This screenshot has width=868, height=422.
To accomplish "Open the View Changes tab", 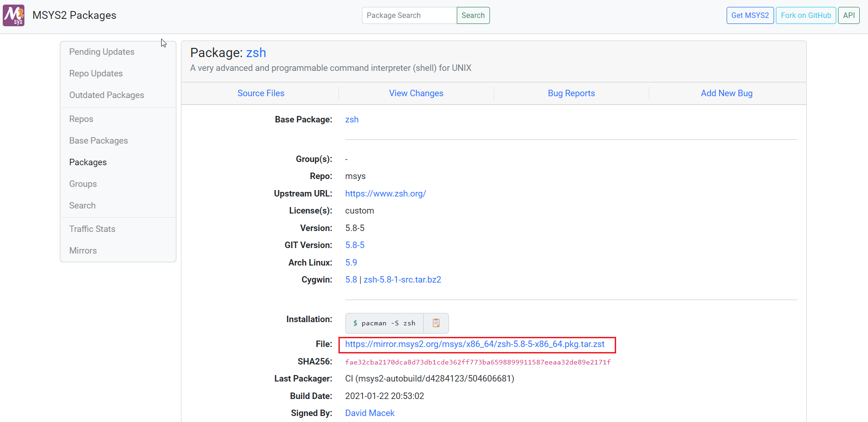I will pyautogui.click(x=416, y=93).
